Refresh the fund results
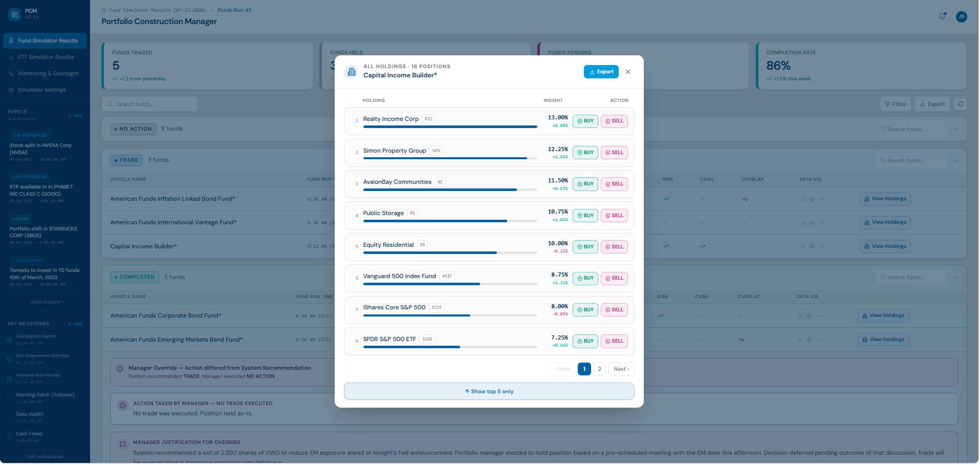The width and height of the screenshot is (980, 465). 961,104
